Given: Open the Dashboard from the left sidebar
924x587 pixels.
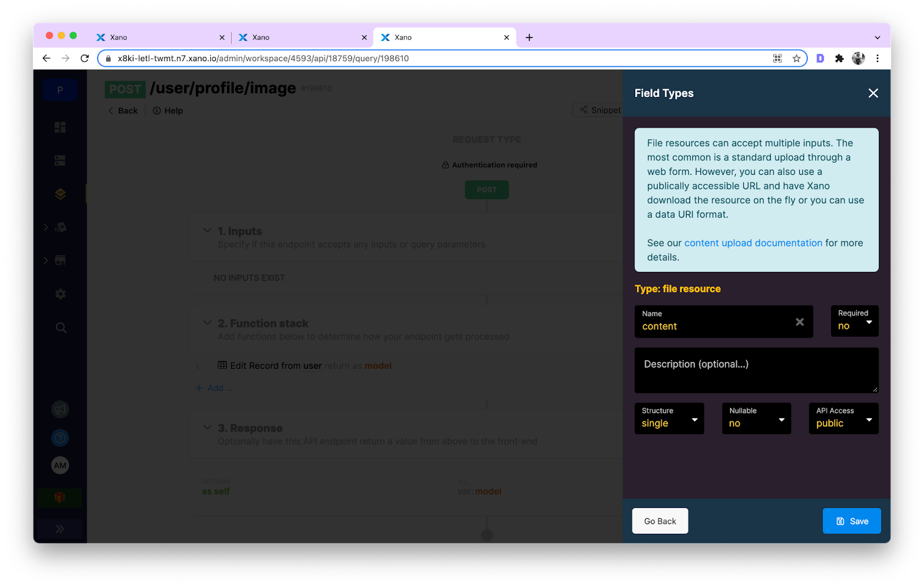Looking at the screenshot, I should 59,127.
